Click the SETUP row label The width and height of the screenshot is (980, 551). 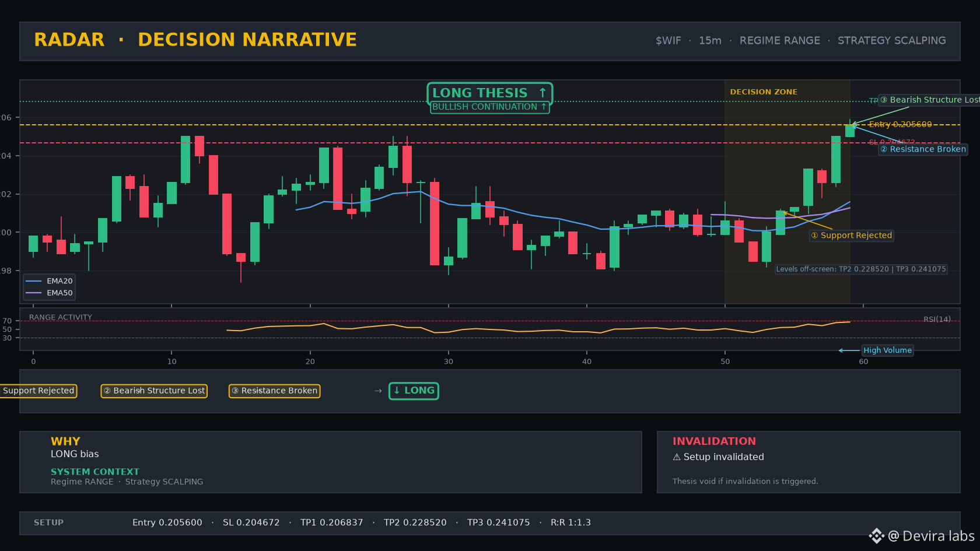[48, 522]
